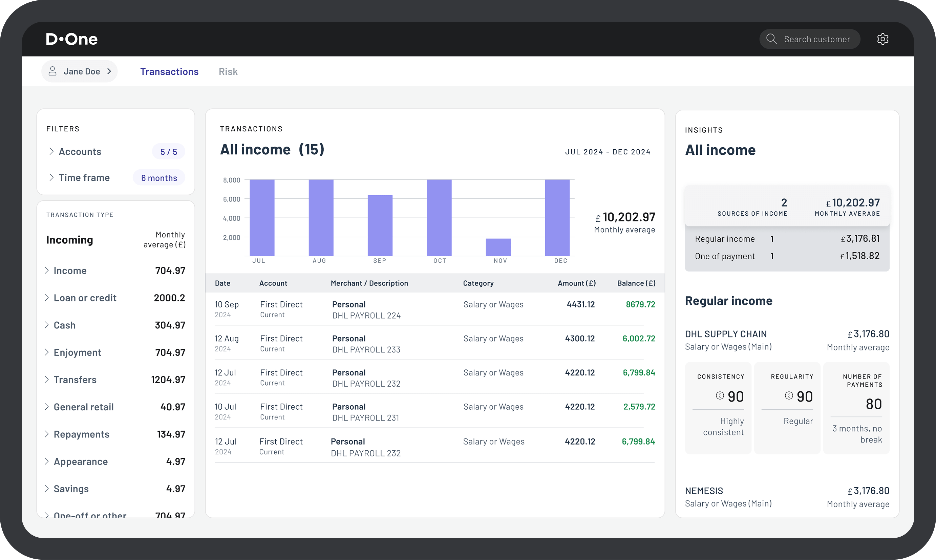The height and width of the screenshot is (560, 936).
Task: Click the D-One logo
Action: [x=72, y=39]
